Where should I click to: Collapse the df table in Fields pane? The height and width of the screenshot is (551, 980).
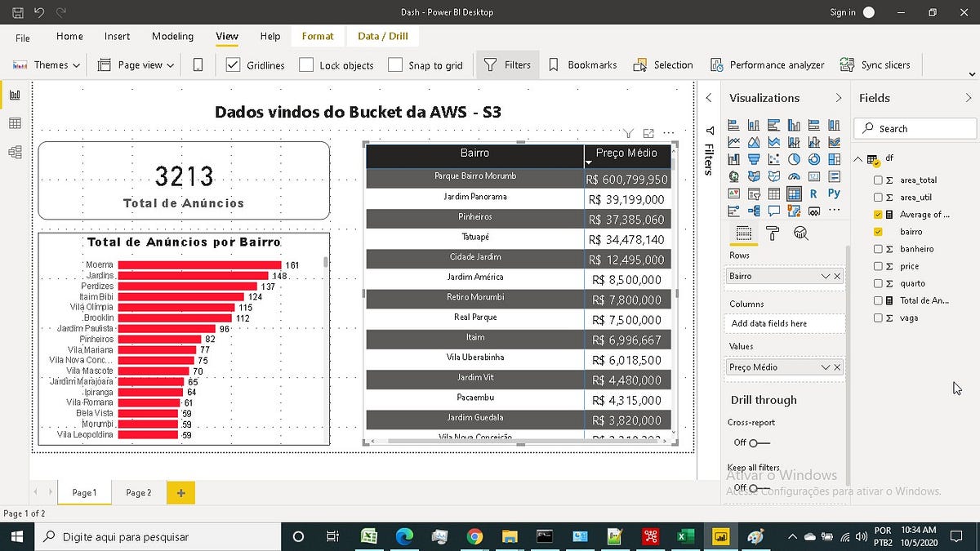pos(857,158)
